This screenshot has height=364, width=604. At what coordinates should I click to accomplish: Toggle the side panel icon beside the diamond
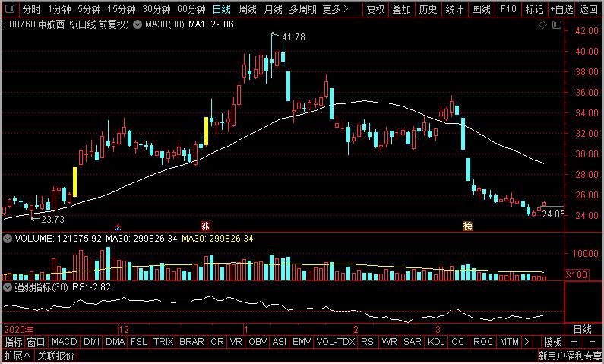[557, 25]
